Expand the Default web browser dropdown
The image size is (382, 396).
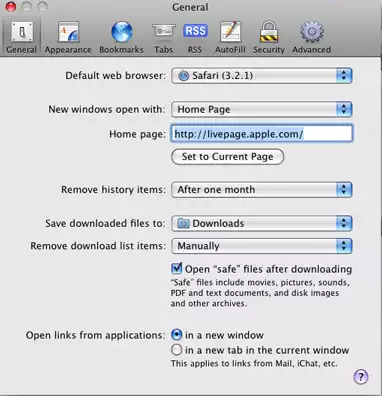click(262, 76)
